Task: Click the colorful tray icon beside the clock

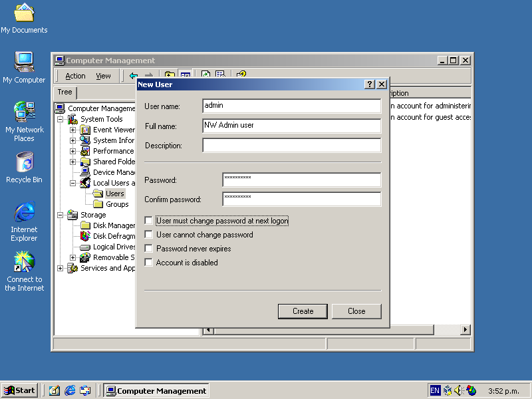Action: pos(471,390)
